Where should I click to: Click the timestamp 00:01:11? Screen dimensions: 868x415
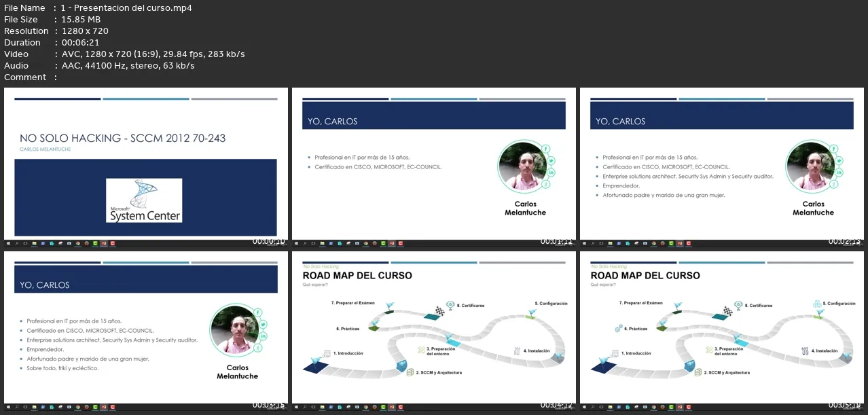557,241
